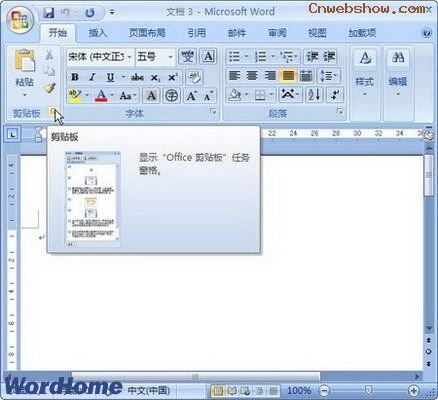The image size is (438, 400).
Task: Click the Shading paint bucket icon
Action: tap(234, 96)
